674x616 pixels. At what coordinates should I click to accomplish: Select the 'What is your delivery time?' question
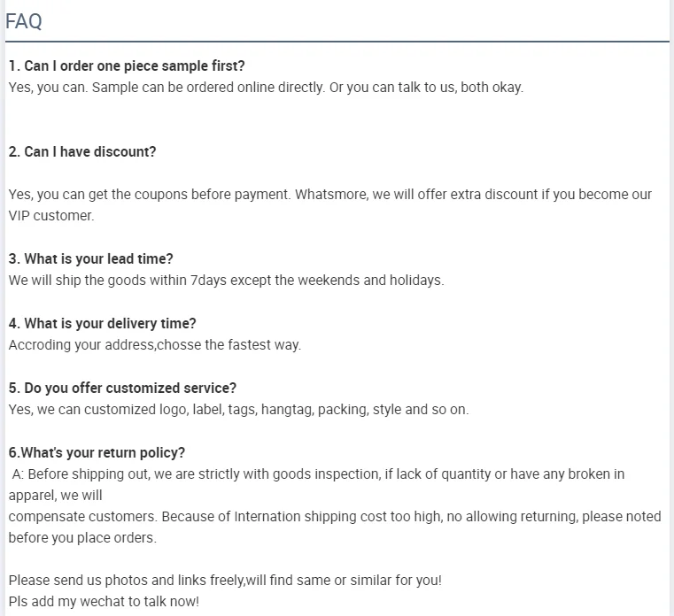[x=103, y=324]
